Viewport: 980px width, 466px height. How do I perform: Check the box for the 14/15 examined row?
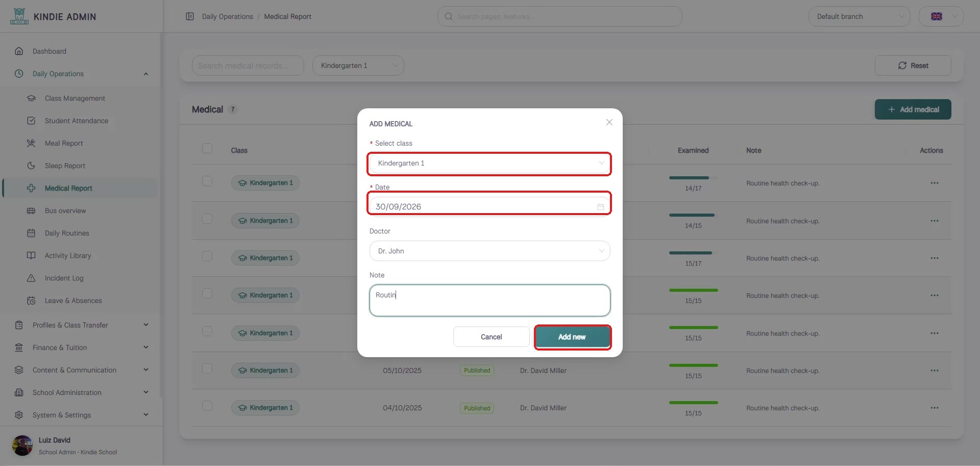pyautogui.click(x=207, y=219)
